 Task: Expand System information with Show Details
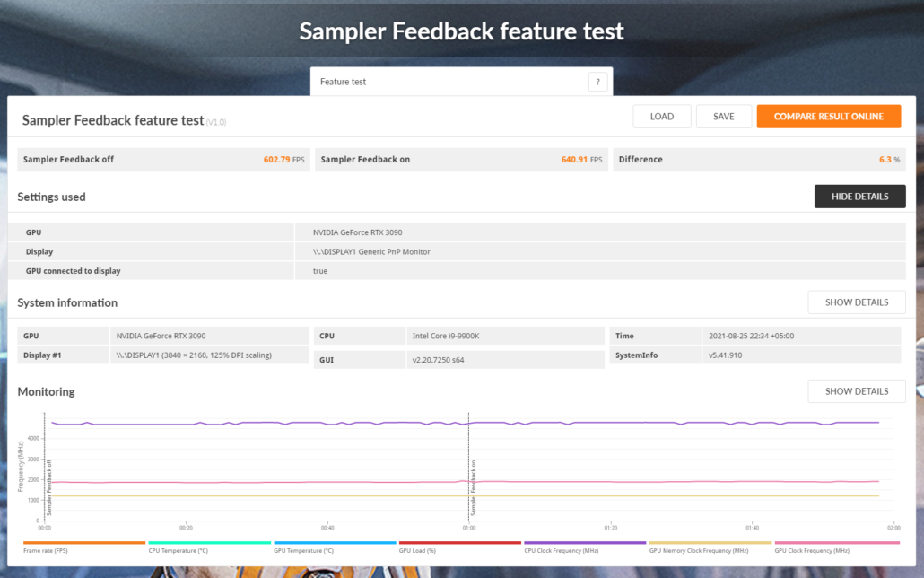pyautogui.click(x=856, y=302)
